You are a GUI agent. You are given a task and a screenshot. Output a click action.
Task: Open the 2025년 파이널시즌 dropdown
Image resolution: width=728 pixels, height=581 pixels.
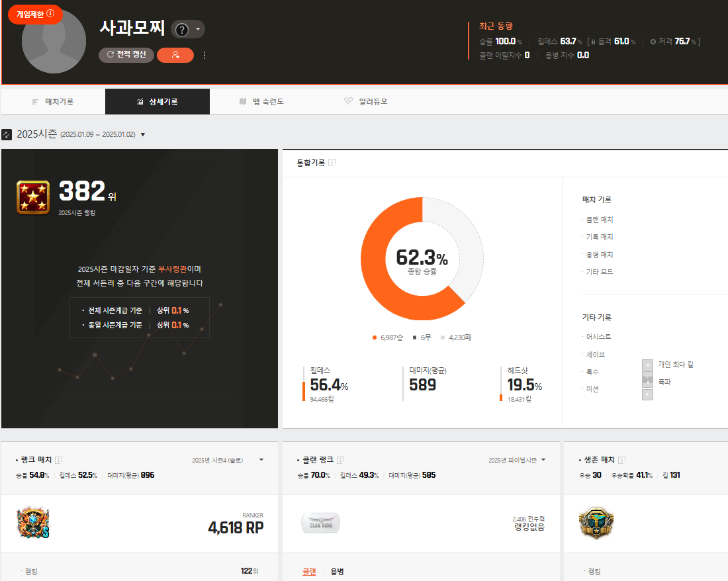543,460
